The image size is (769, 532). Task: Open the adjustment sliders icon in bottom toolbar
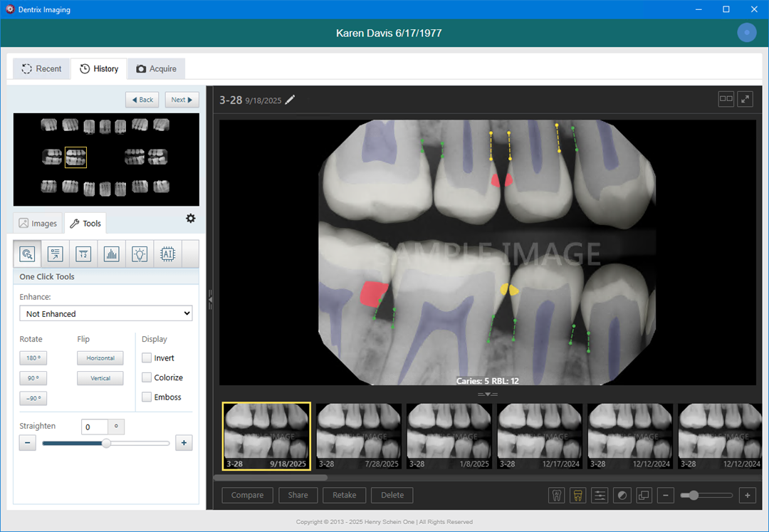[600, 495]
